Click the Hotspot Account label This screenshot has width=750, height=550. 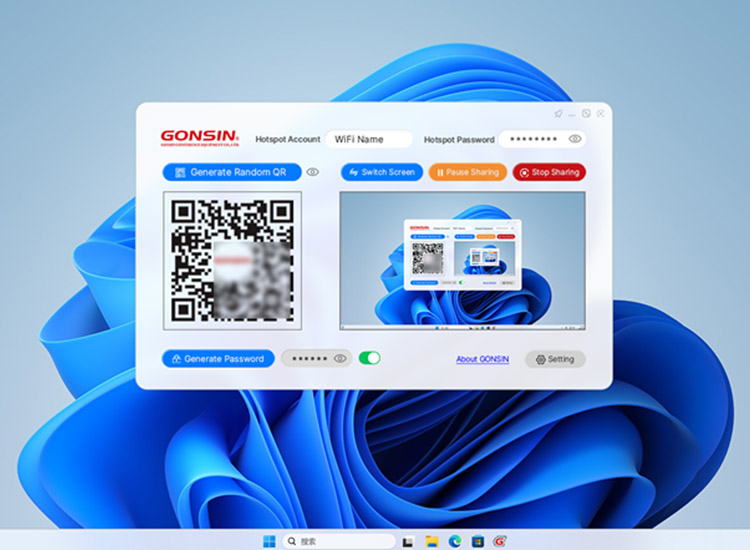[x=287, y=139]
